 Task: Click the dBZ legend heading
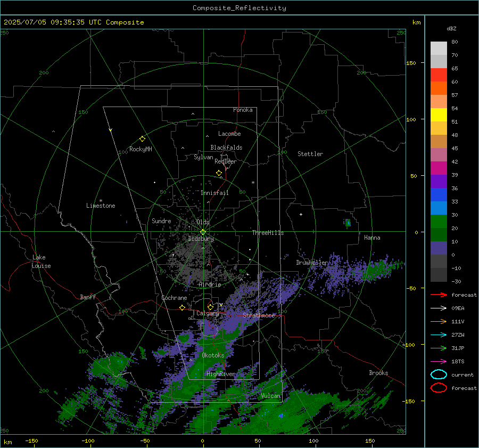451,28
